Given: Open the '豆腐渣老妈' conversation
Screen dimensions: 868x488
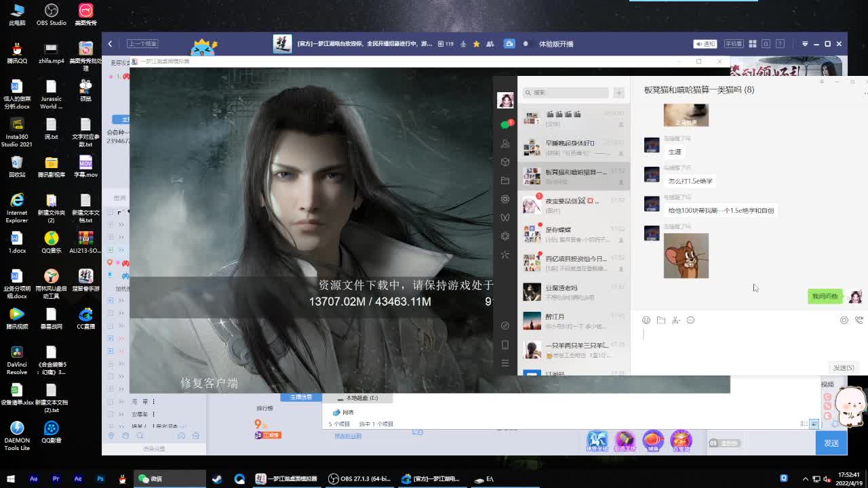Looking at the screenshot, I should pyautogui.click(x=574, y=292).
